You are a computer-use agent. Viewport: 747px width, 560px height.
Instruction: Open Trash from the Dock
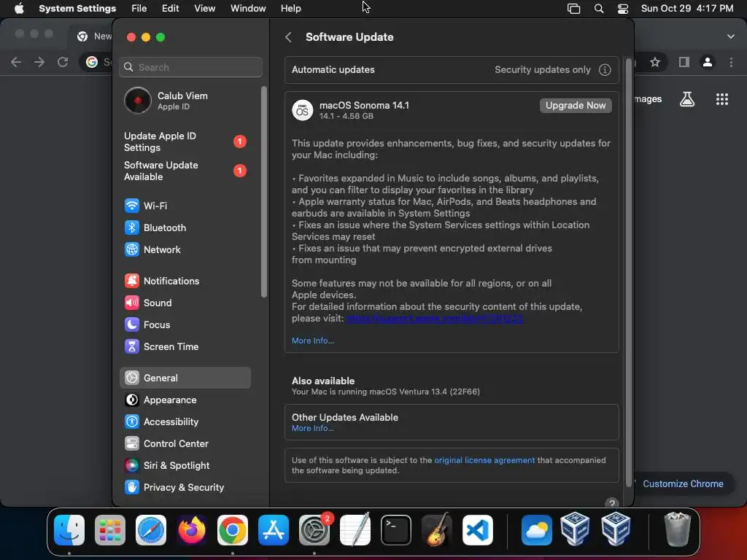677,530
